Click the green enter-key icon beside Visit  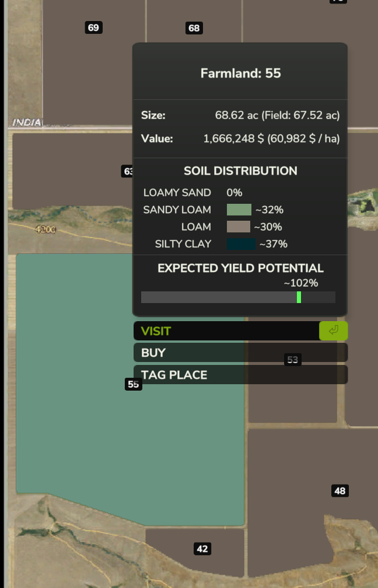tap(334, 330)
